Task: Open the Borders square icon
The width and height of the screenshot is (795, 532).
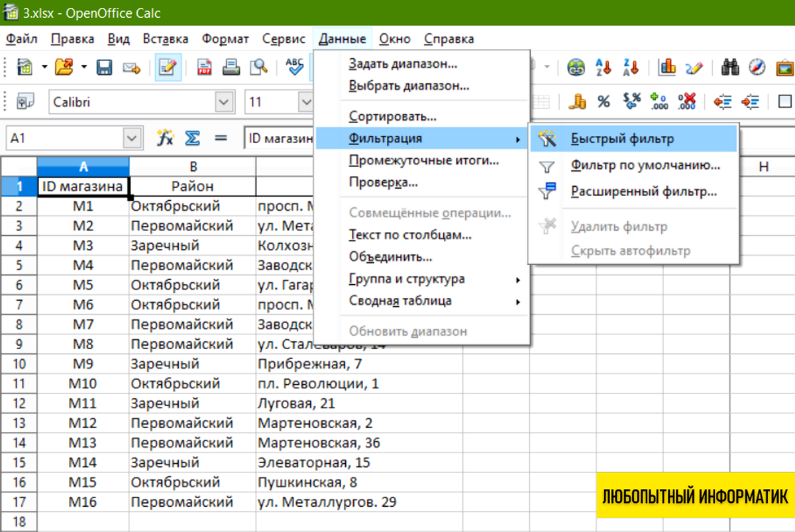Action: click(x=786, y=102)
